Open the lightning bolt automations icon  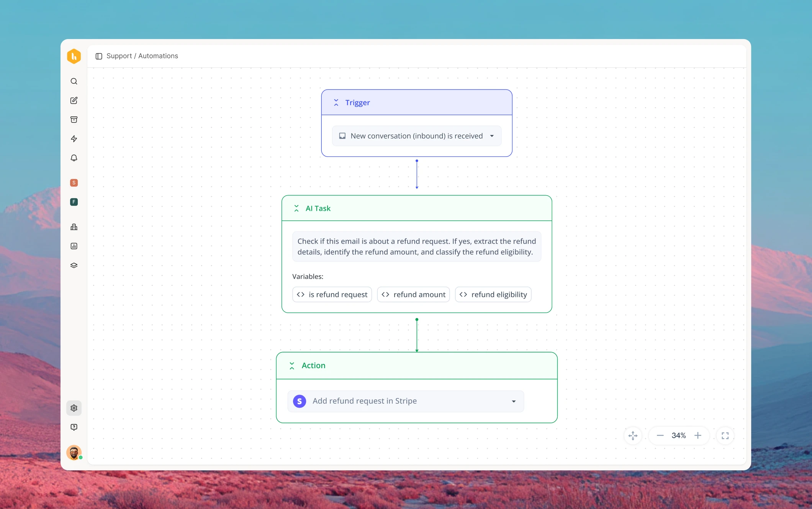click(x=74, y=139)
